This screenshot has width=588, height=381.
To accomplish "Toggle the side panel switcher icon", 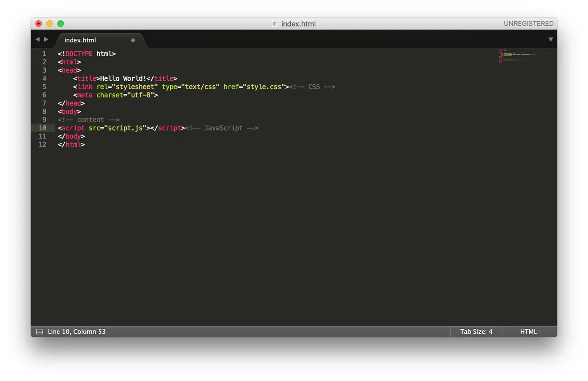I will click(40, 332).
